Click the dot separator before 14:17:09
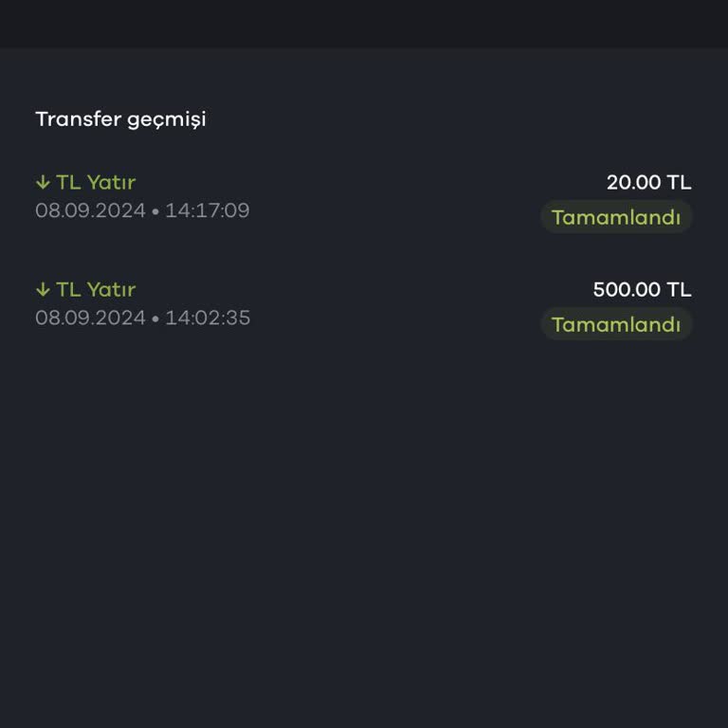 [x=155, y=211]
